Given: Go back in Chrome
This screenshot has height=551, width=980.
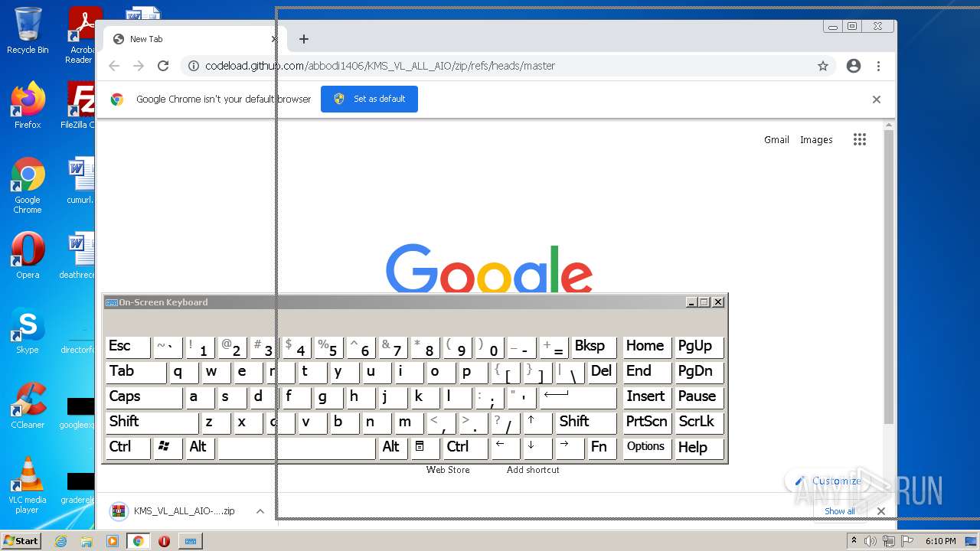Looking at the screenshot, I should [x=114, y=66].
